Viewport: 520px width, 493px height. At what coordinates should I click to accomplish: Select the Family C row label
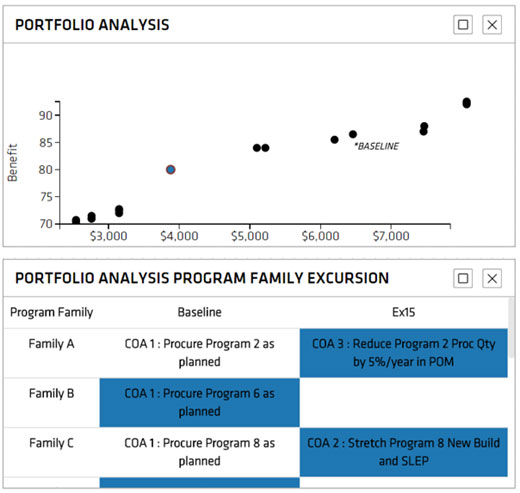click(51, 443)
